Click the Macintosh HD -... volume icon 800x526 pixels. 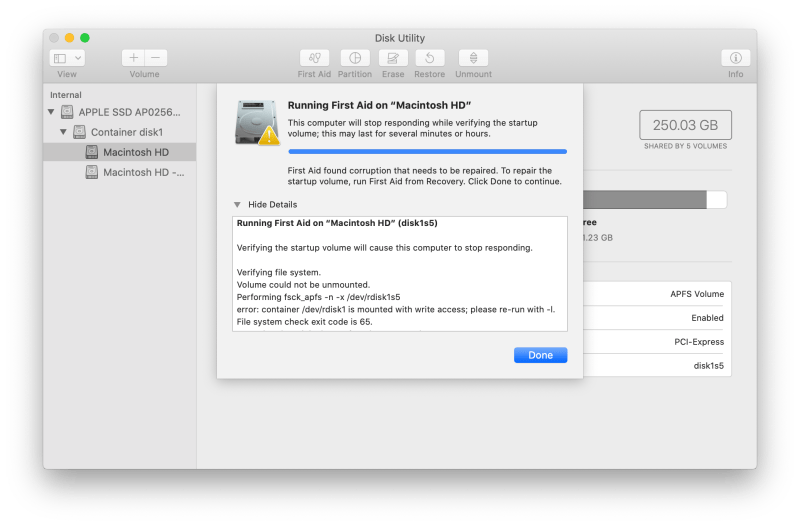coord(92,172)
